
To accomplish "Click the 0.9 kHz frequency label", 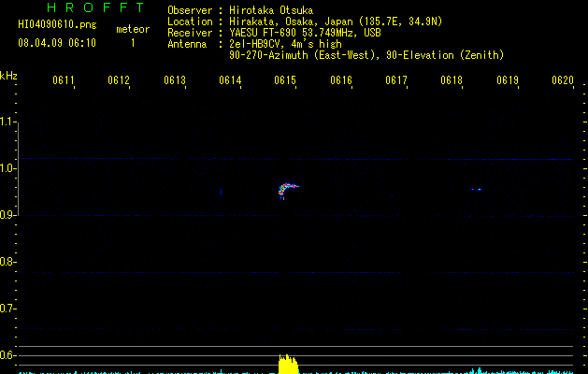I will (7, 215).
